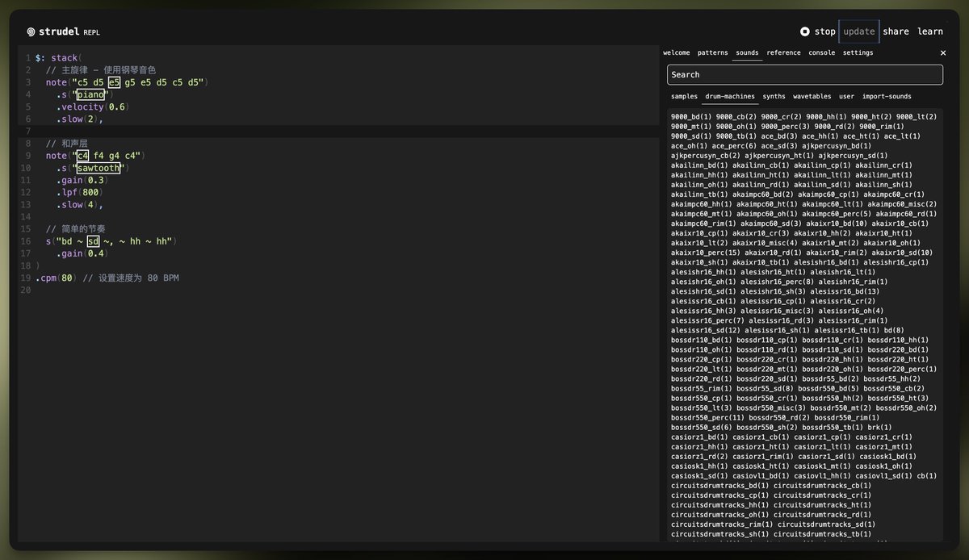
Task: Click the lpf value 800
Action: [x=90, y=192]
